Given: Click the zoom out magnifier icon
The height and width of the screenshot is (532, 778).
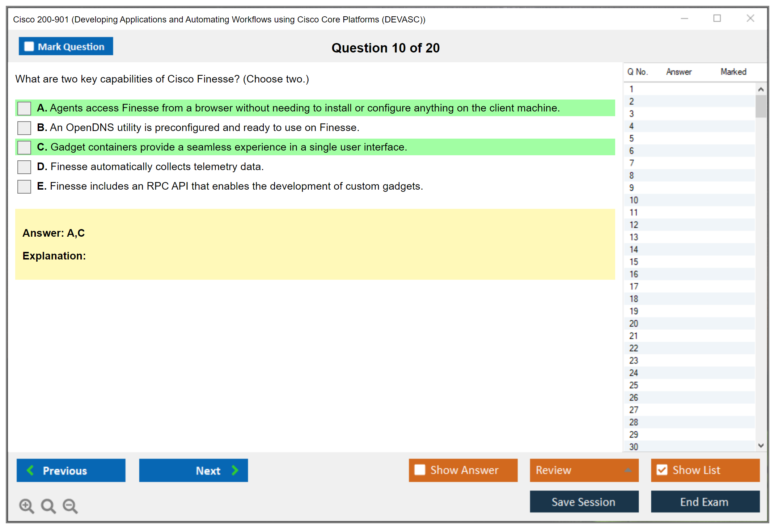Looking at the screenshot, I should click(70, 506).
